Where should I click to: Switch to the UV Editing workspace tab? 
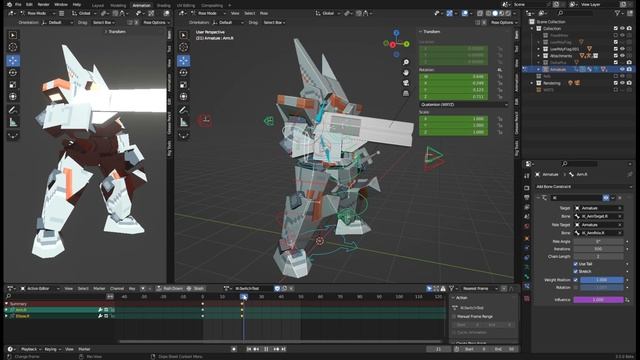(186, 5)
